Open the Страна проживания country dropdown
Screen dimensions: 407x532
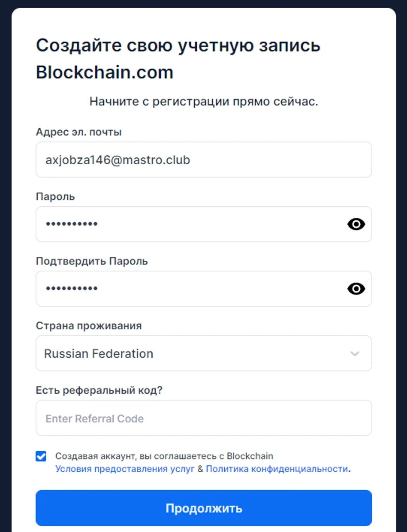point(203,353)
